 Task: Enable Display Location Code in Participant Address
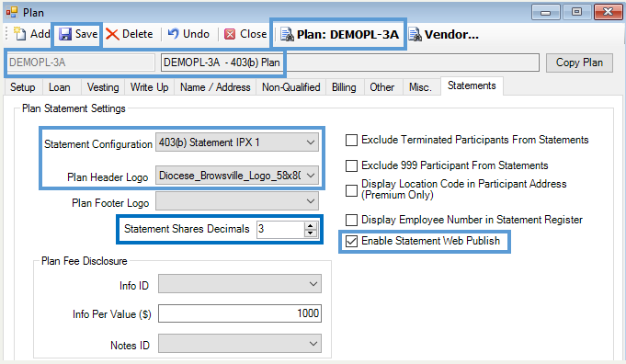click(x=351, y=190)
